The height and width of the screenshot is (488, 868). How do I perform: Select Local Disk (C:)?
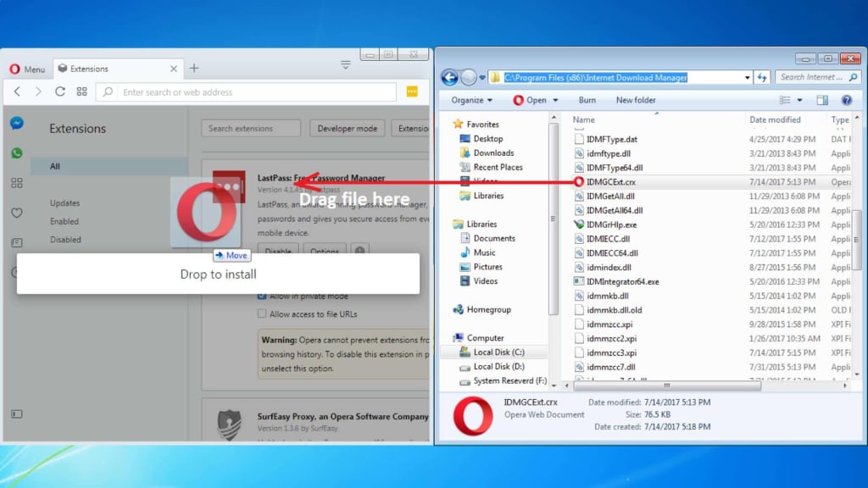(498, 352)
